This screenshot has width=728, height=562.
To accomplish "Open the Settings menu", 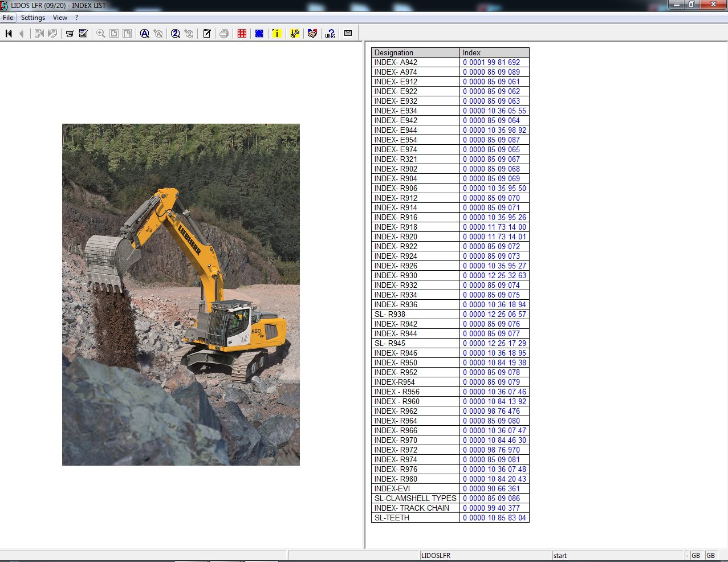I will [x=33, y=18].
